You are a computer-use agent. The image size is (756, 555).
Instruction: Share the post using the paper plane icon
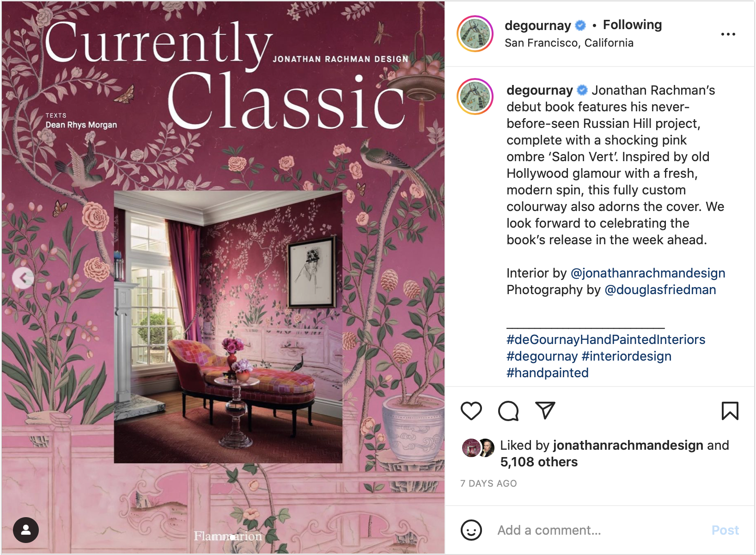[x=545, y=410]
